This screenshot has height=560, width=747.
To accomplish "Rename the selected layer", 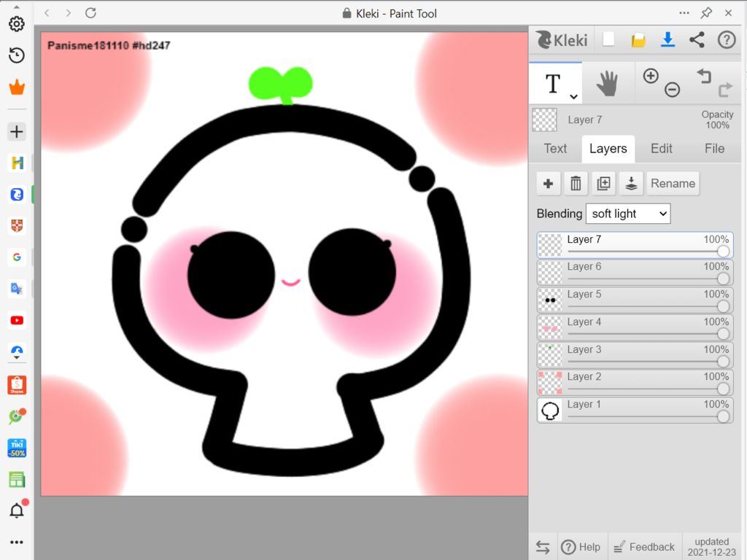I will click(673, 183).
